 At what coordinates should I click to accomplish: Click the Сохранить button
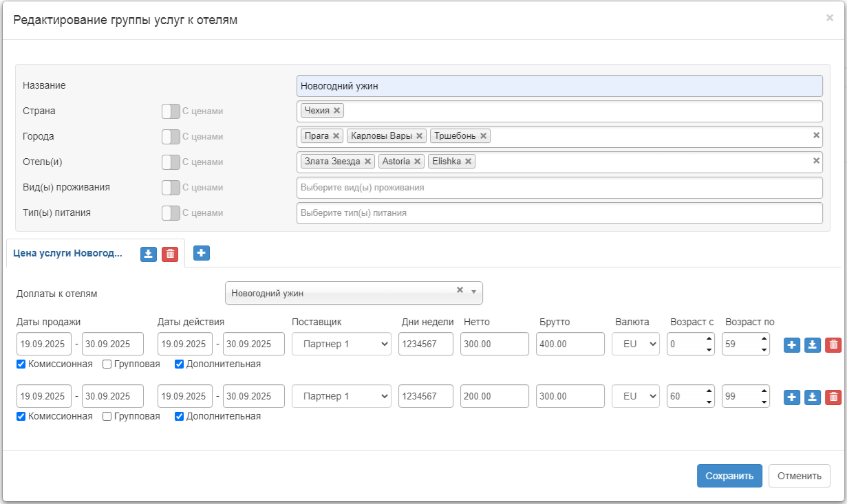729,476
